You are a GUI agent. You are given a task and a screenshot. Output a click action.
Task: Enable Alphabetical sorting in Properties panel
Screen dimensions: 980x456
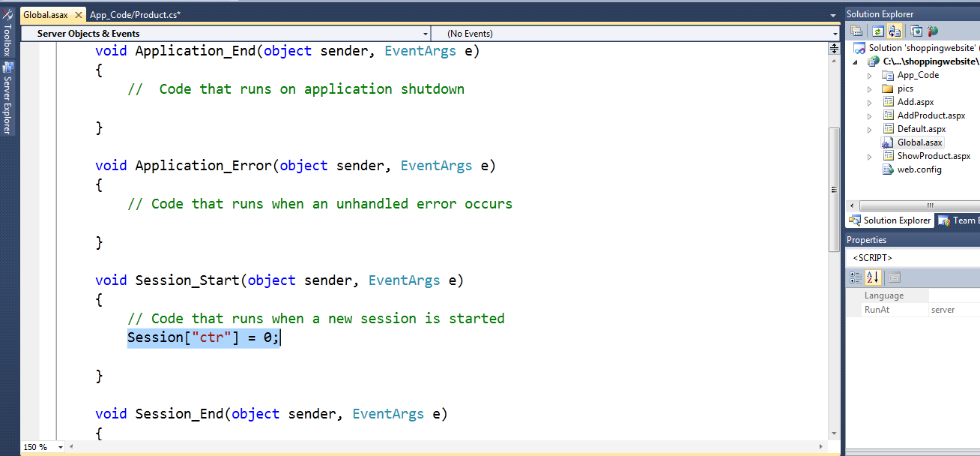873,277
